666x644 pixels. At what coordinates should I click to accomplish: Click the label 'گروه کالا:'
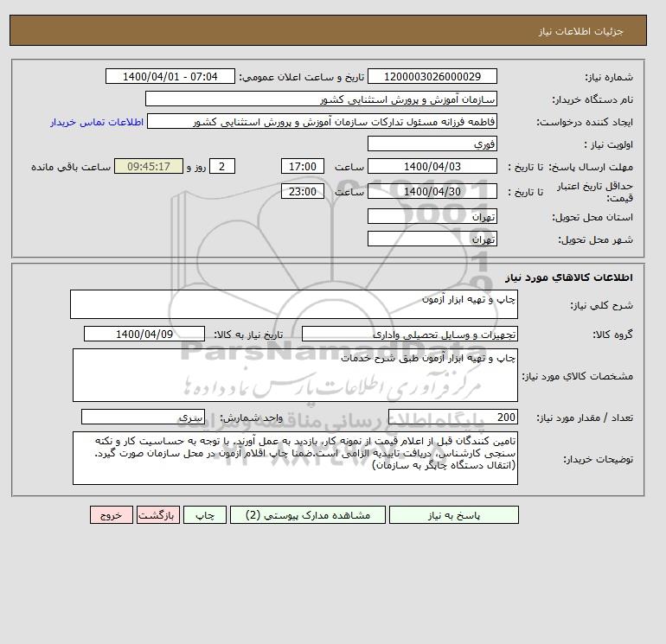(612, 335)
